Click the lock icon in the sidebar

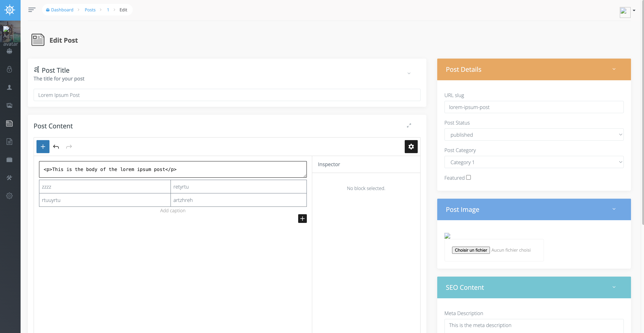10,69
